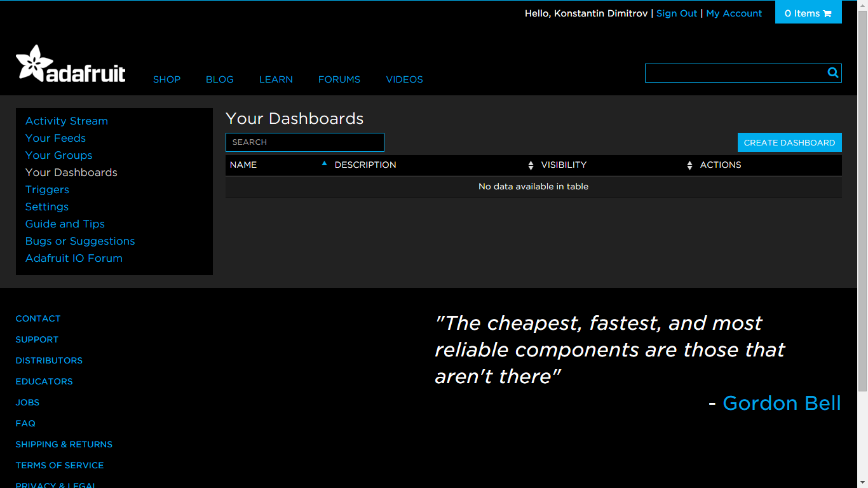Image resolution: width=868 pixels, height=488 pixels.
Task: Sort table by Name column arrow
Action: [324, 164]
